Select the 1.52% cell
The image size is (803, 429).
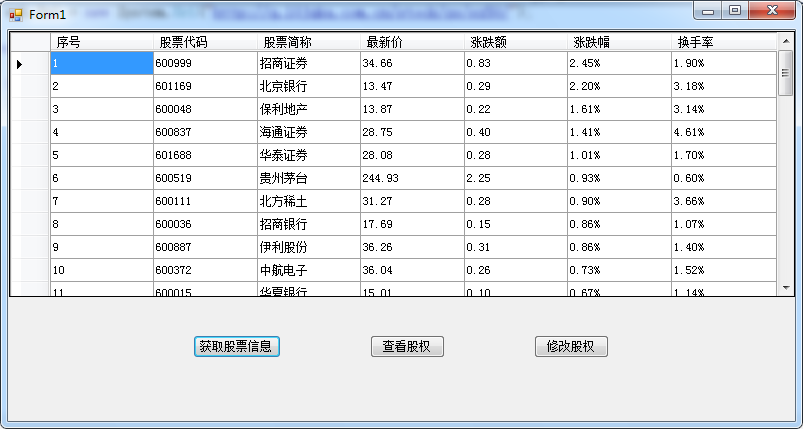pyautogui.click(x=724, y=270)
